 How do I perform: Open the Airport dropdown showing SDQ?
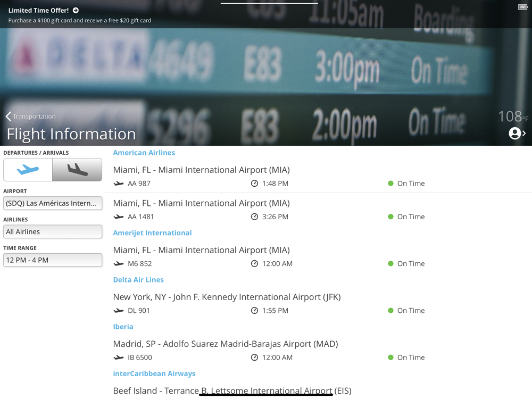click(x=53, y=203)
